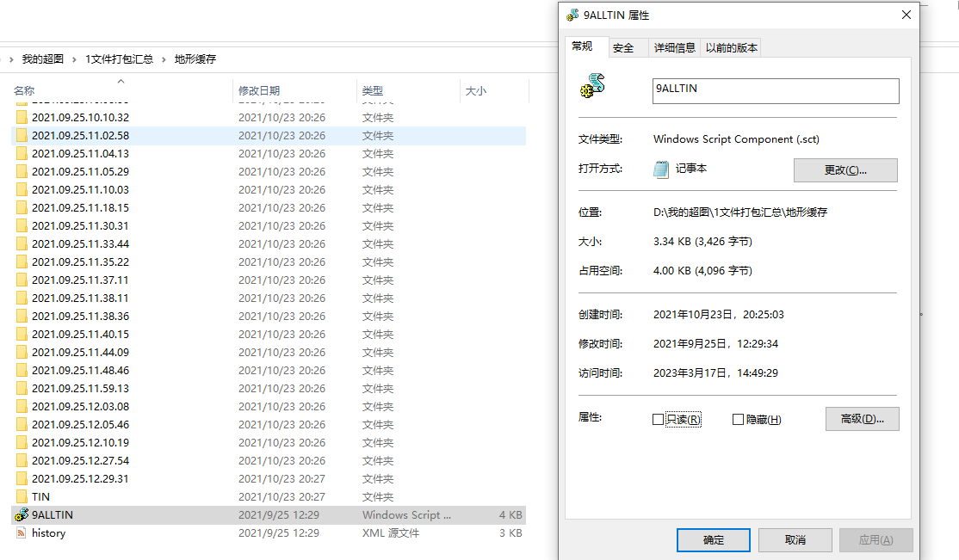
Task: Click 'Windows Script Component (.sct)' file type text
Action: (x=736, y=139)
